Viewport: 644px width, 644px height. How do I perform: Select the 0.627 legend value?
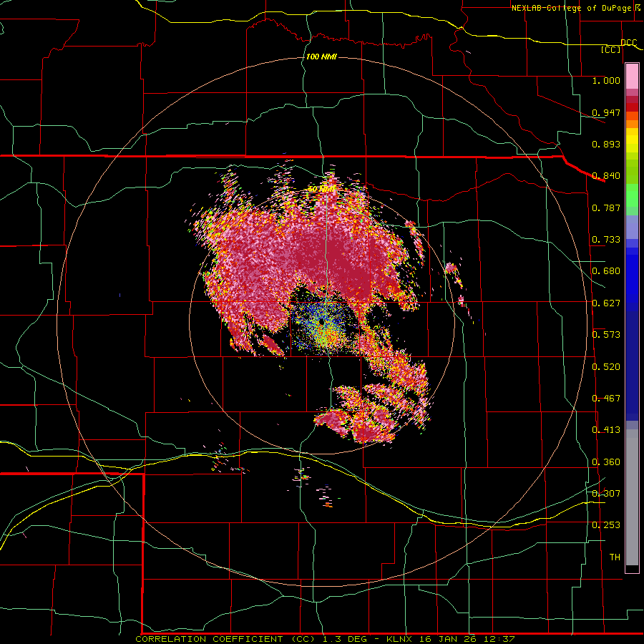[x=606, y=303]
